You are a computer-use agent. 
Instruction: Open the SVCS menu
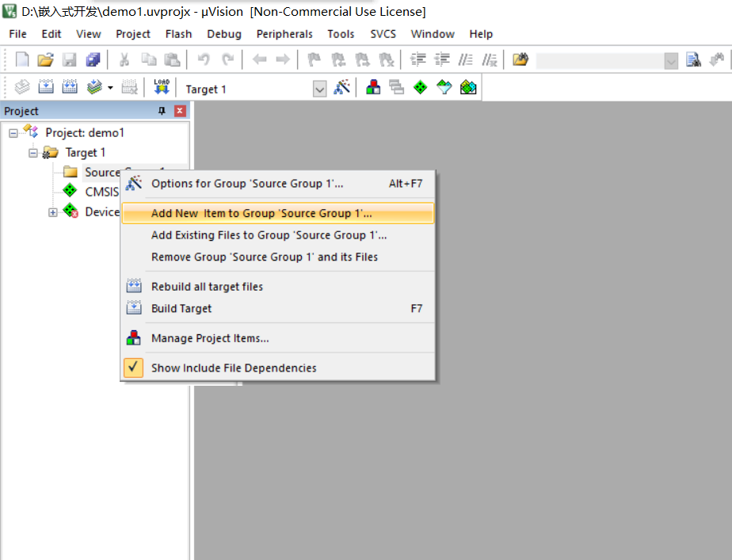coord(383,34)
